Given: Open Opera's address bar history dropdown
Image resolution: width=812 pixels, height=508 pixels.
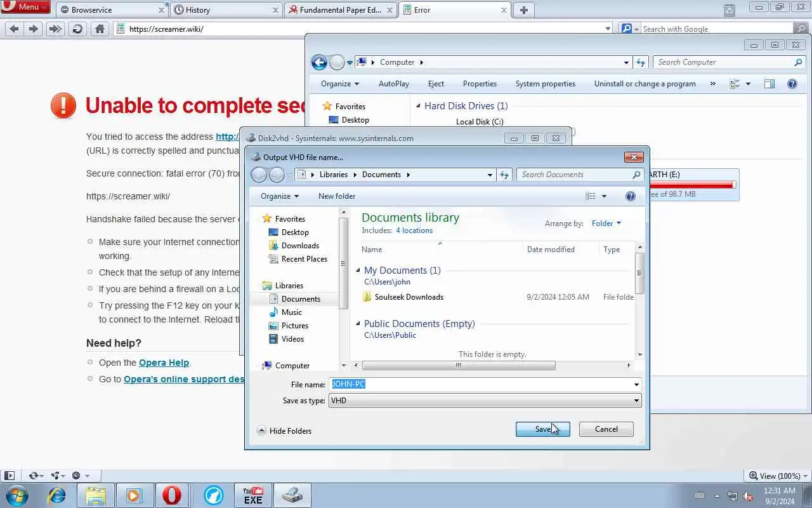Looking at the screenshot, I should [608, 29].
